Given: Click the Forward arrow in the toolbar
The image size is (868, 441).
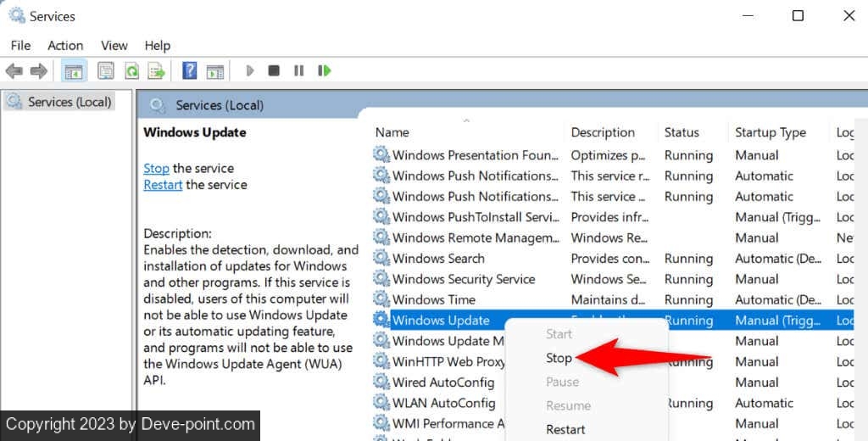Looking at the screenshot, I should (x=38, y=70).
